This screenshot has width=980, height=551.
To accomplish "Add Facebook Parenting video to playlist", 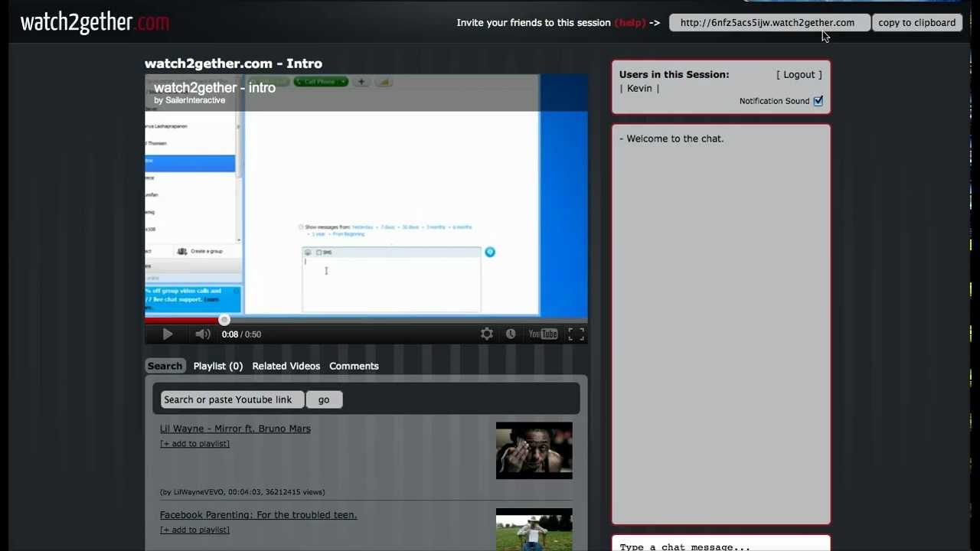I will pos(194,530).
